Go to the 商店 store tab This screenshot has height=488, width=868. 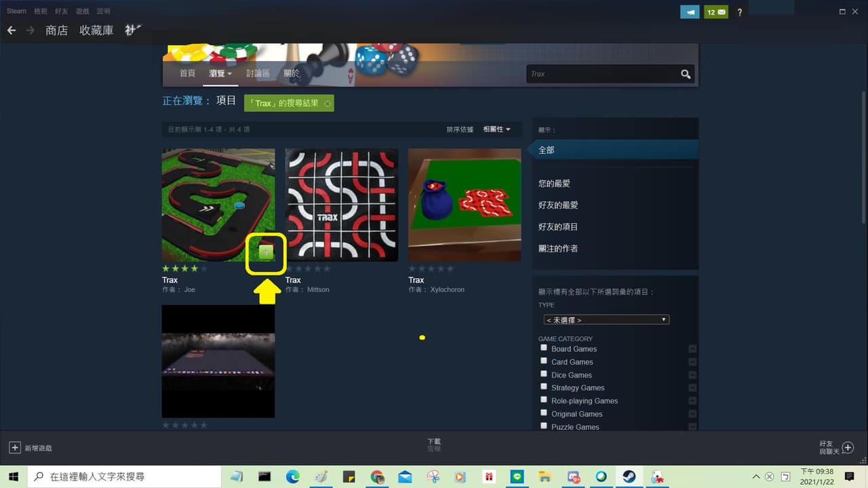pos(57,30)
